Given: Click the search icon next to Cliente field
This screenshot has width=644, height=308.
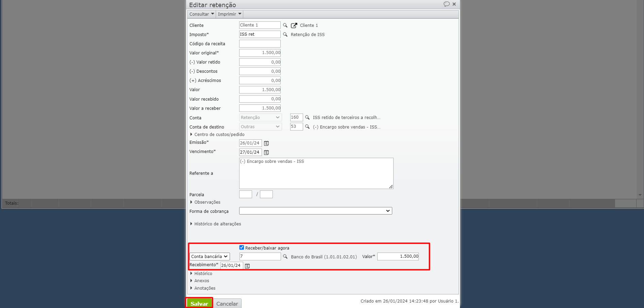Looking at the screenshot, I should 285,25.
